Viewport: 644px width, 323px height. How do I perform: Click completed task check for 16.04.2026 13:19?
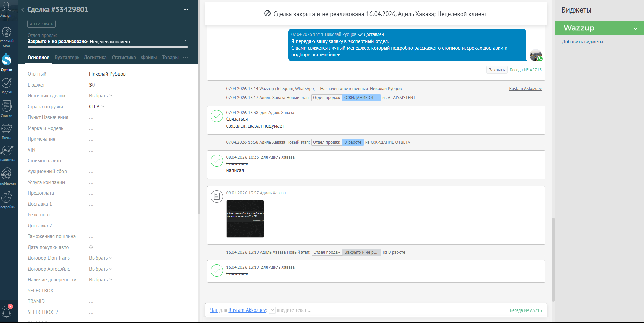[216, 270]
